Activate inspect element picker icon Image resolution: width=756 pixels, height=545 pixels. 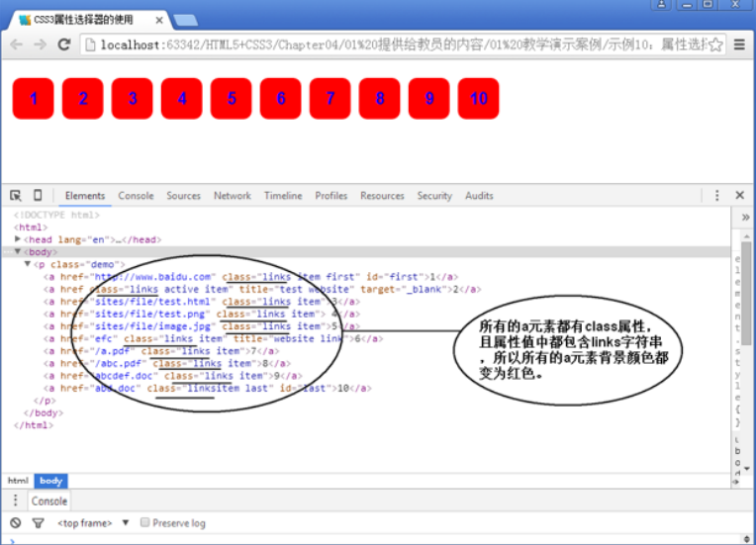pyautogui.click(x=16, y=195)
